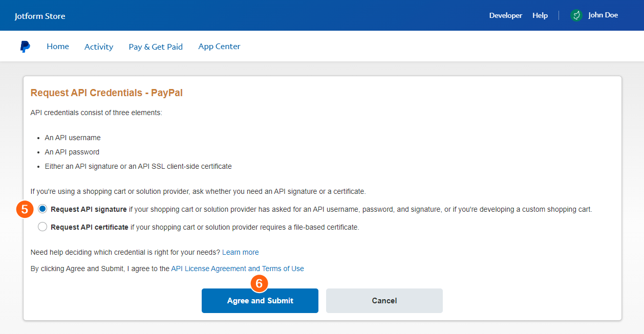The height and width of the screenshot is (334, 644).
Task: Select the Request API signature radio button
Action: (42, 209)
